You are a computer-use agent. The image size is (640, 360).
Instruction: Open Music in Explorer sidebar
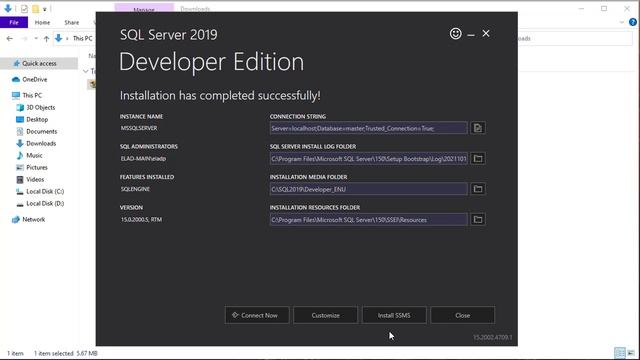(34, 155)
